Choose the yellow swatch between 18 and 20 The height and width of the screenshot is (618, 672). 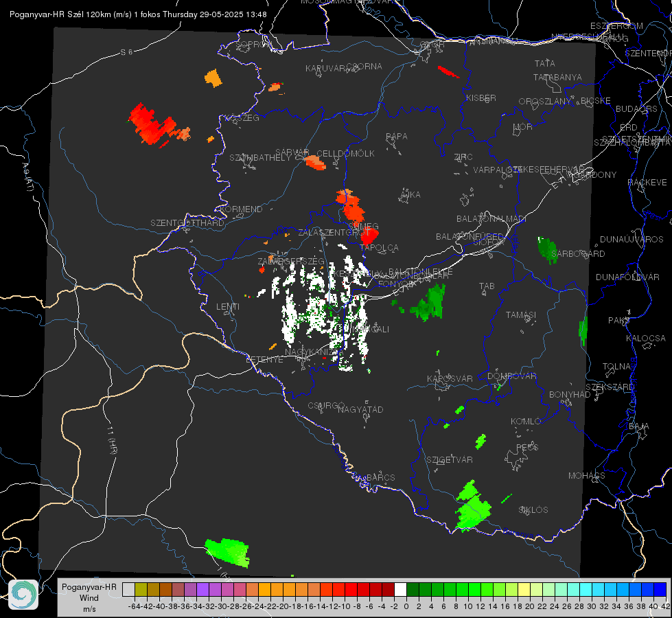coord(524,589)
